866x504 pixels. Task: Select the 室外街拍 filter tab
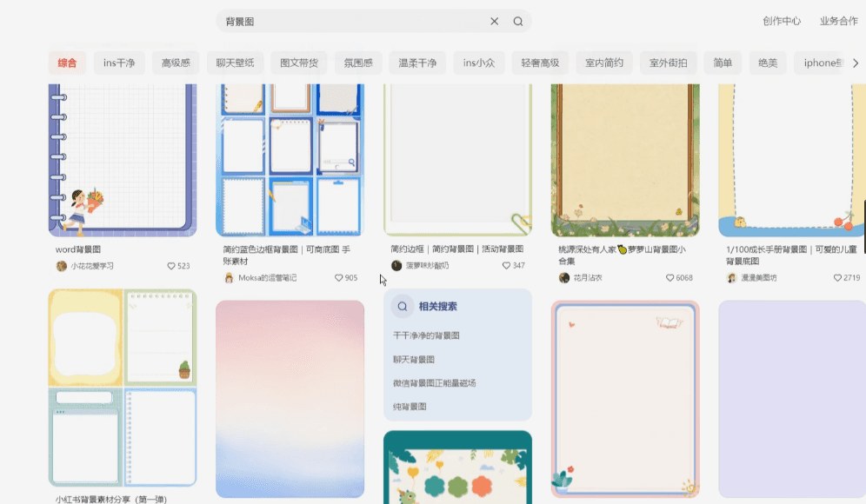(669, 63)
